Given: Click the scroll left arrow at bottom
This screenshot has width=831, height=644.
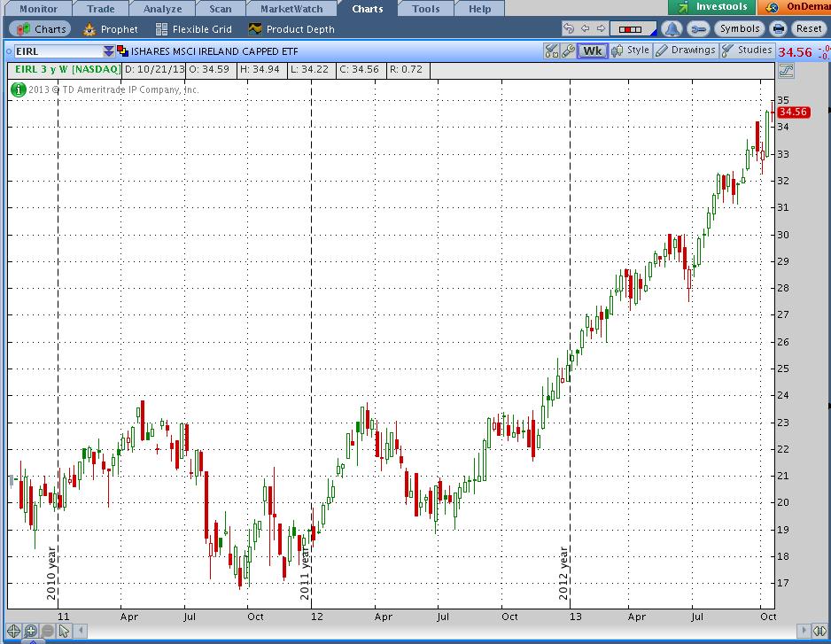Looking at the screenshot, I should (81, 631).
